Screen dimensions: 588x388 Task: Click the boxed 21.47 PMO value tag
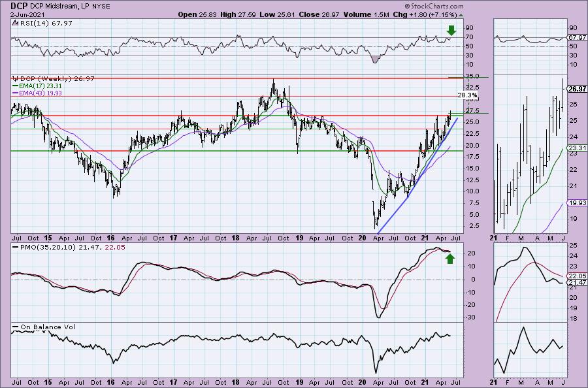coord(577,282)
